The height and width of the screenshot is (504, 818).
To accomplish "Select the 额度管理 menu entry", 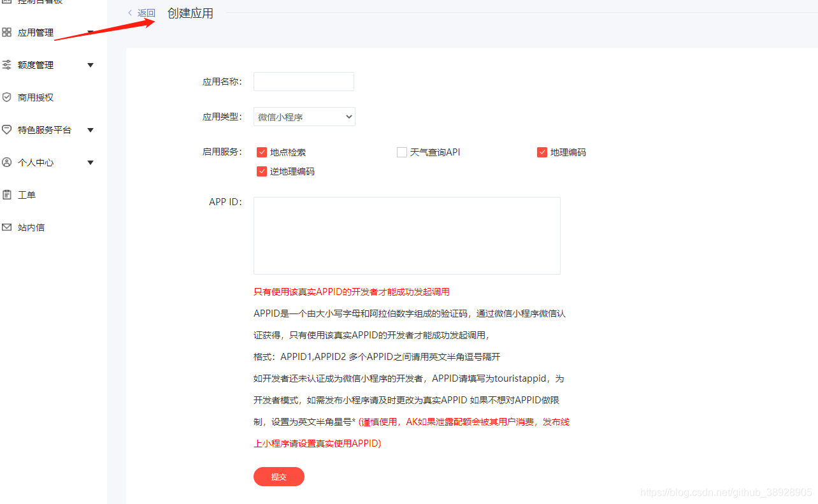I will (35, 64).
